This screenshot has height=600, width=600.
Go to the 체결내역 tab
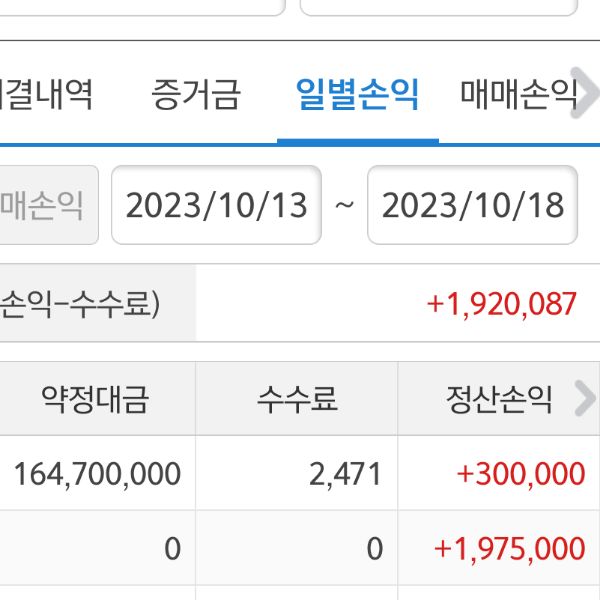pos(45,95)
